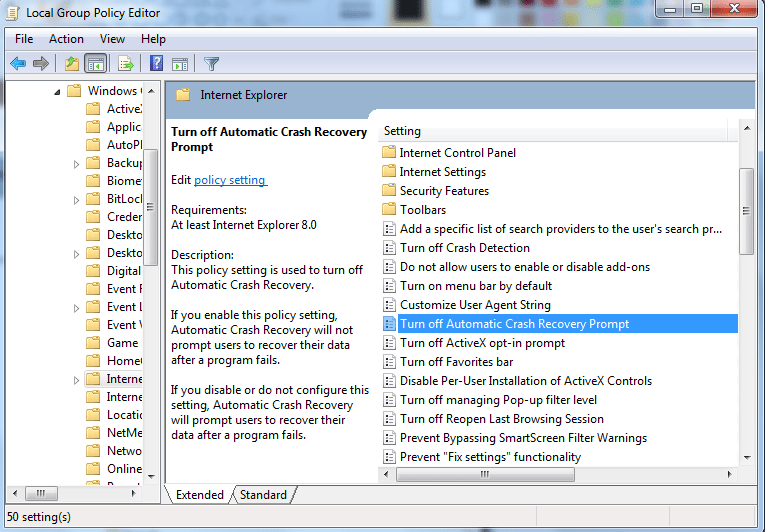Select 'Turn off managing Pop-up filter level'

coord(498,400)
